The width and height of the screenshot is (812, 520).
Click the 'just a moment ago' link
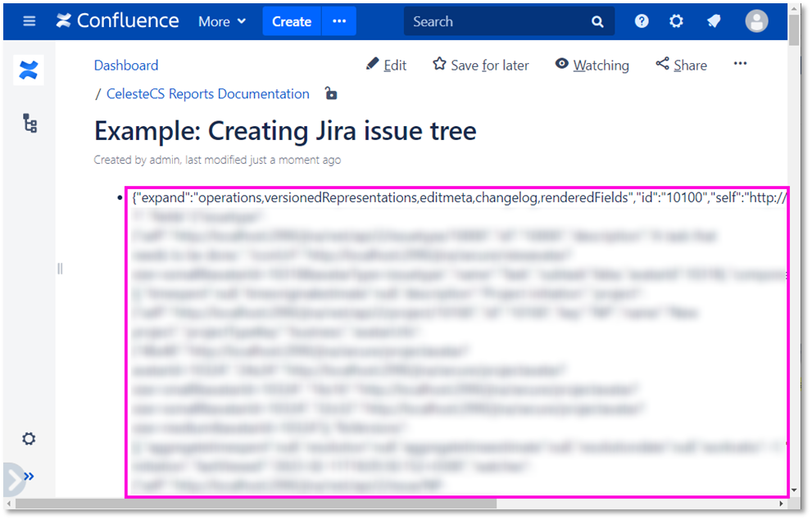click(295, 160)
